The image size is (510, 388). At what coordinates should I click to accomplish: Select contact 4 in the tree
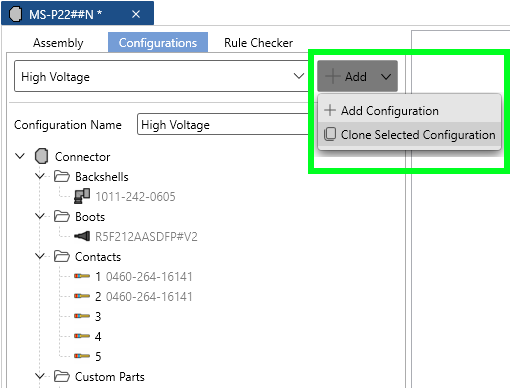[98, 336]
